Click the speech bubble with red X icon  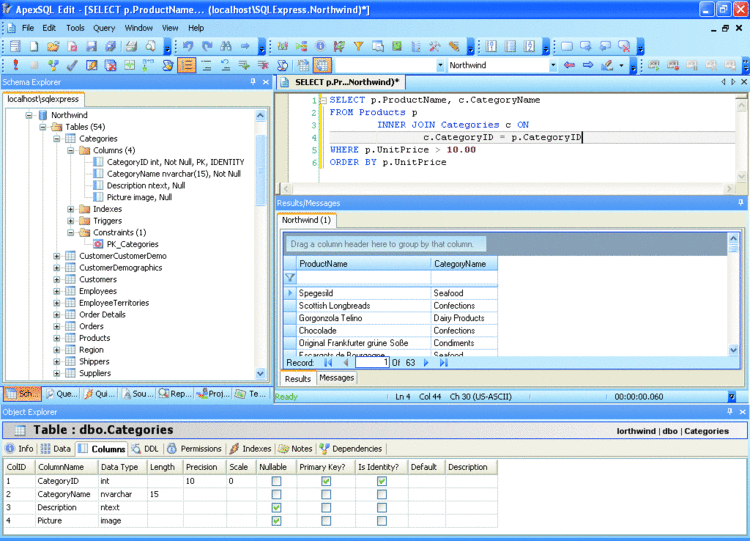(x=624, y=46)
